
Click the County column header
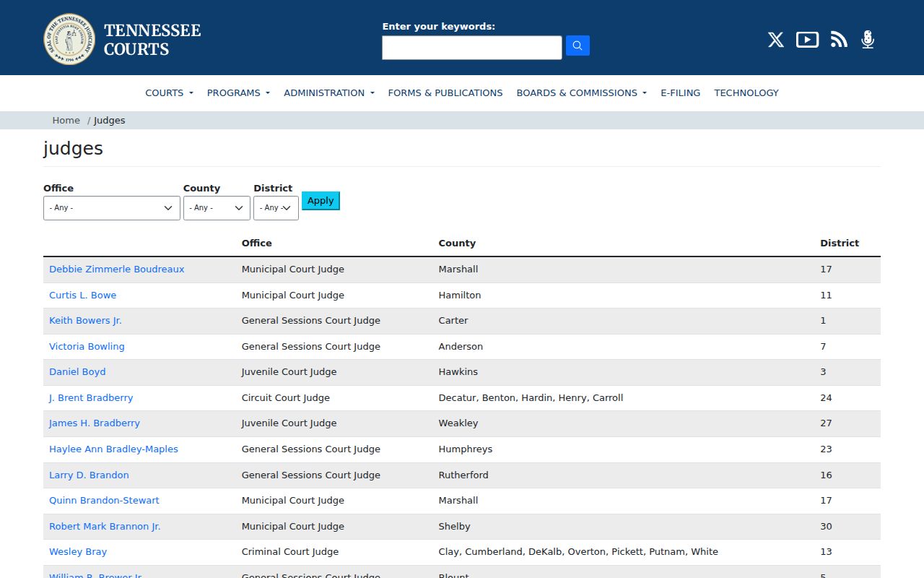(457, 243)
